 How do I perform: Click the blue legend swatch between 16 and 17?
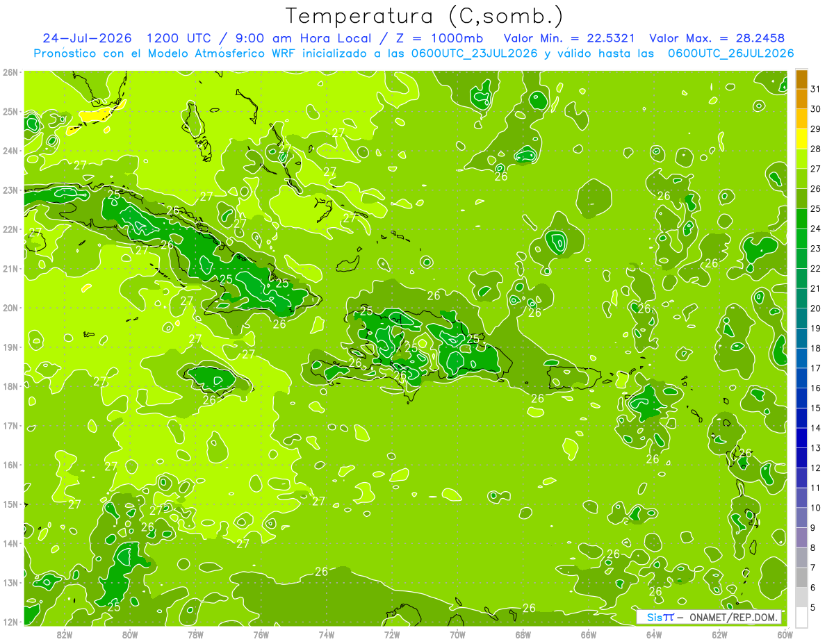[x=801, y=378]
